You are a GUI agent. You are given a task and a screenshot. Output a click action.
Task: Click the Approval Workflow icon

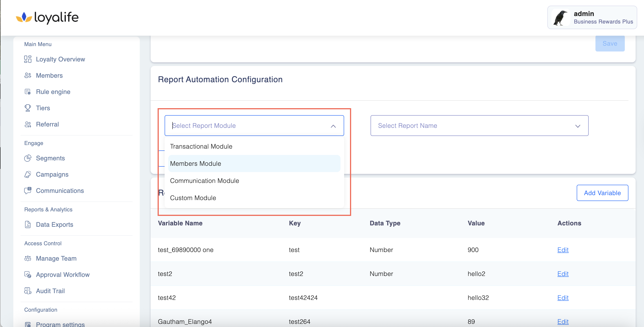point(28,275)
